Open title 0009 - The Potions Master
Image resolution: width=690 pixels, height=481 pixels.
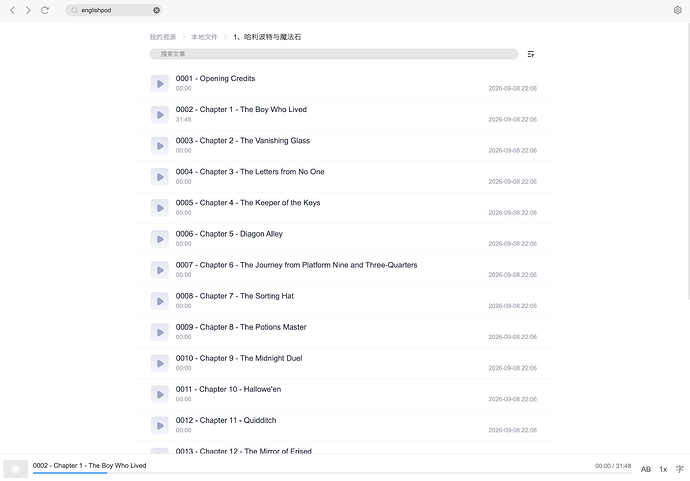[x=241, y=327]
